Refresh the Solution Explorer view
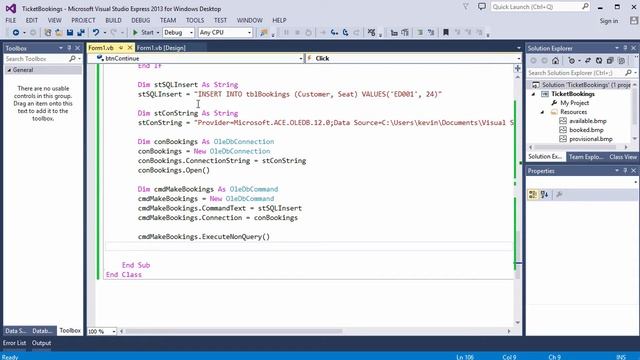Screen dimensions: 640x360 pyautogui.click(x=599, y=61)
